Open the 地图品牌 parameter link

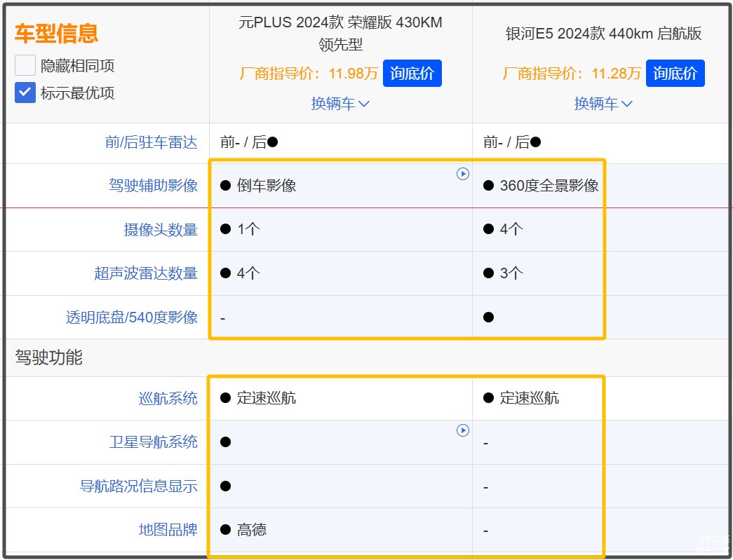coord(168,530)
